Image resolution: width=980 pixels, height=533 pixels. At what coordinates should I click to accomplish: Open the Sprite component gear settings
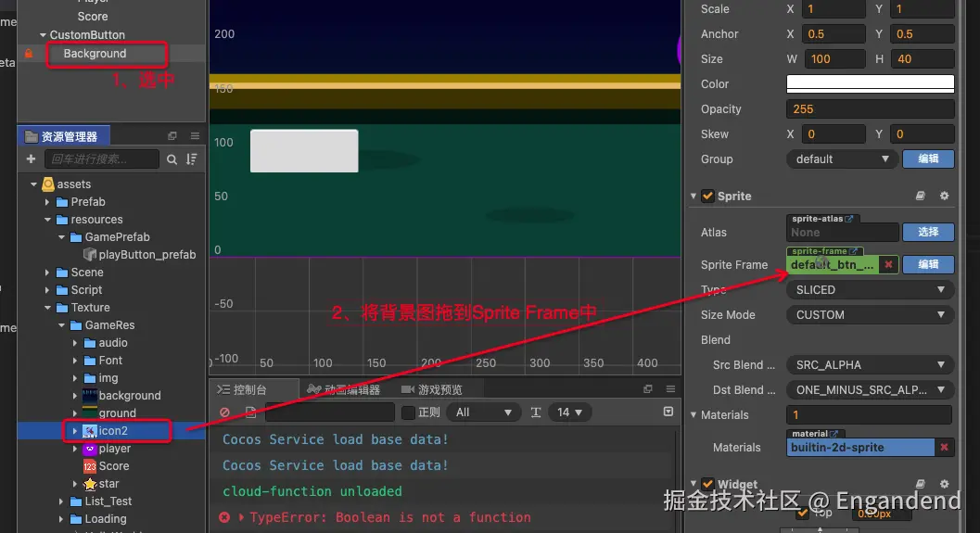point(945,197)
